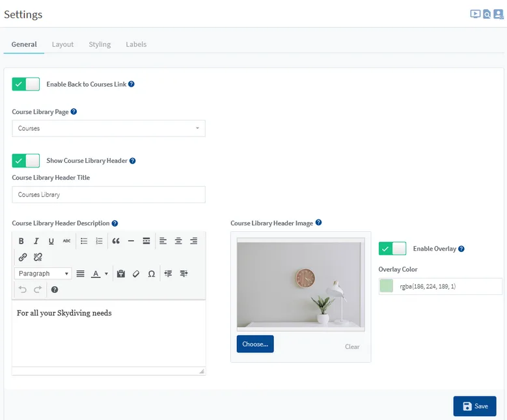Switch to General tab
507x420 pixels.
(x=24, y=44)
